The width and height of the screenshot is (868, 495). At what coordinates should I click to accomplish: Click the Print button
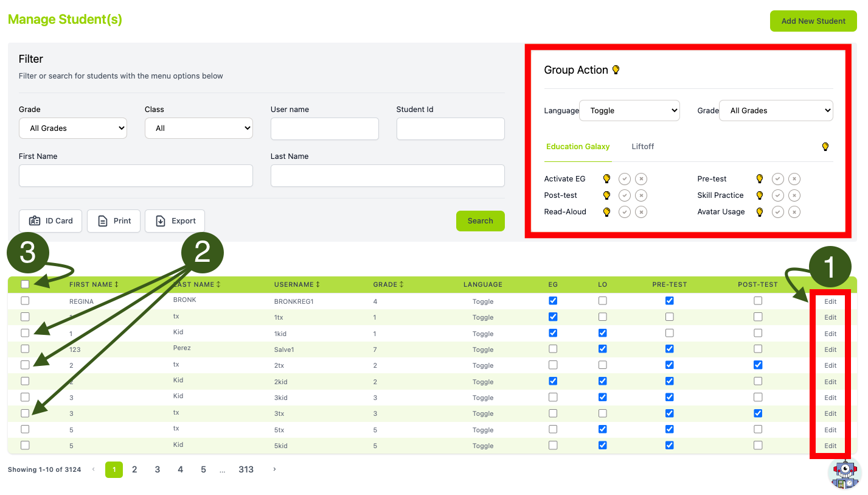click(114, 221)
